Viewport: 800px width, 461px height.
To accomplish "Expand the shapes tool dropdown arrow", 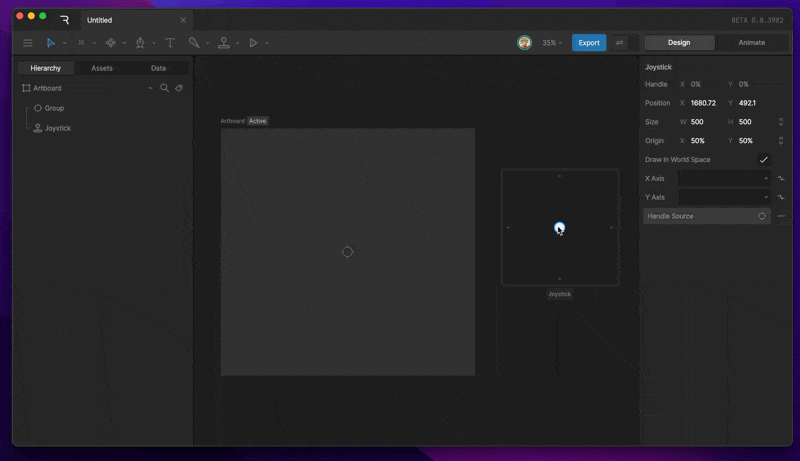I will 124,43.
